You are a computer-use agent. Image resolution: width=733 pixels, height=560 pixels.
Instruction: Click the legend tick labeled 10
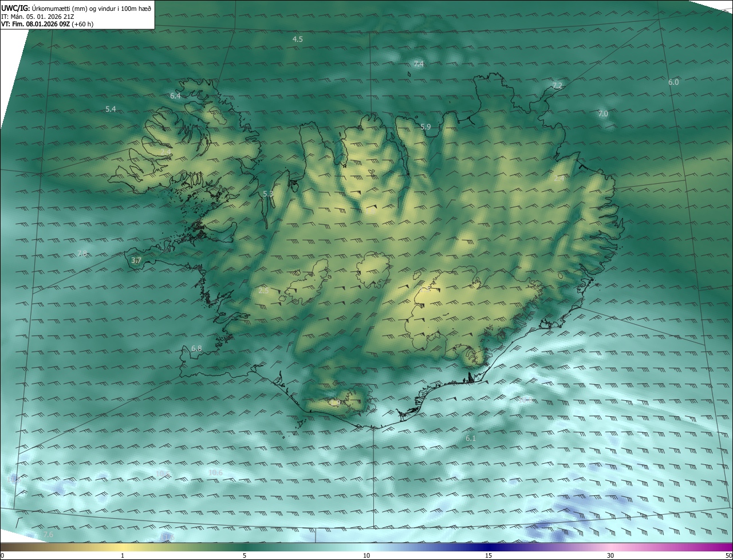click(x=366, y=555)
